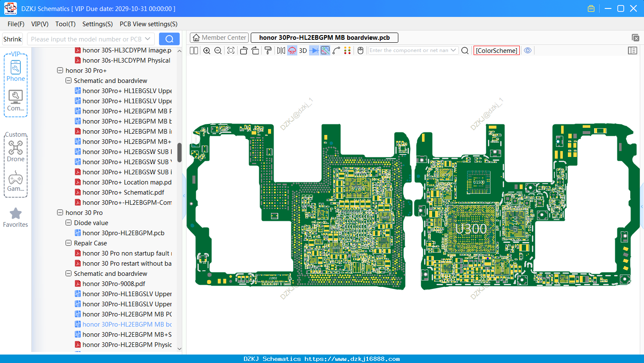Image resolution: width=644 pixels, height=363 pixels.
Task: Click the gift icon in title bar
Action: (x=591, y=8)
